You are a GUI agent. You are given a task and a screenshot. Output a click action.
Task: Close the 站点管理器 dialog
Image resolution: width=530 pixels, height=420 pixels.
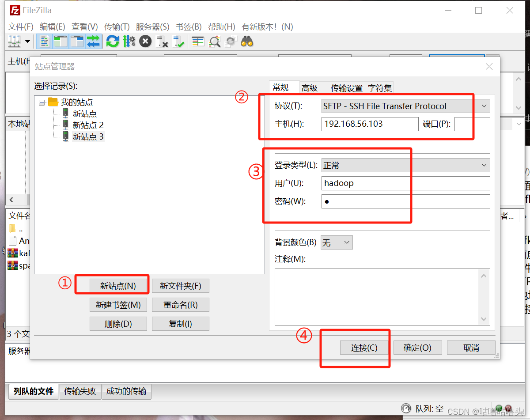pos(489,67)
